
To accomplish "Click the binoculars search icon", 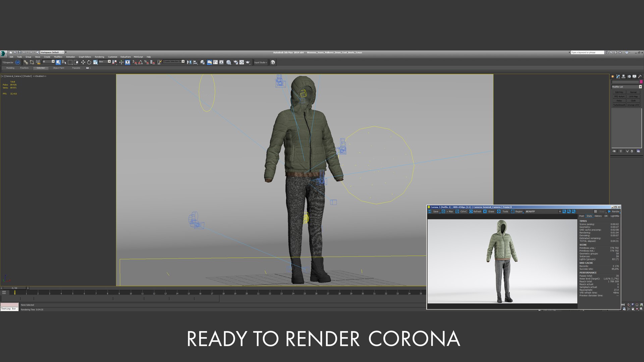I will (606, 53).
